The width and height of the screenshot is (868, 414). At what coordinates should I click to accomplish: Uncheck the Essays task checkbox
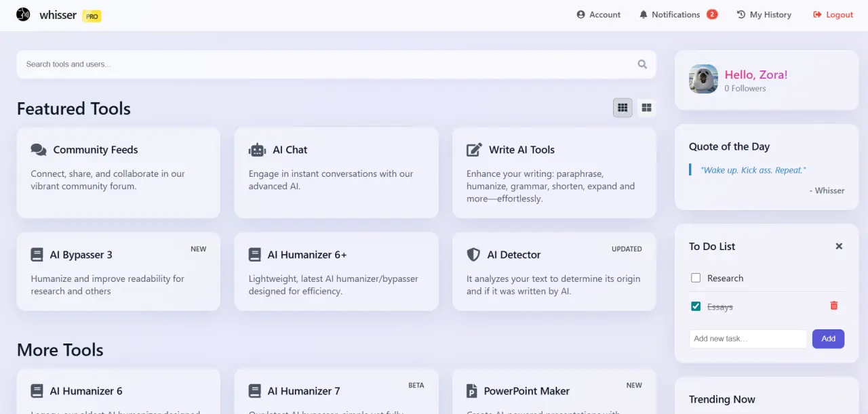pyautogui.click(x=696, y=306)
